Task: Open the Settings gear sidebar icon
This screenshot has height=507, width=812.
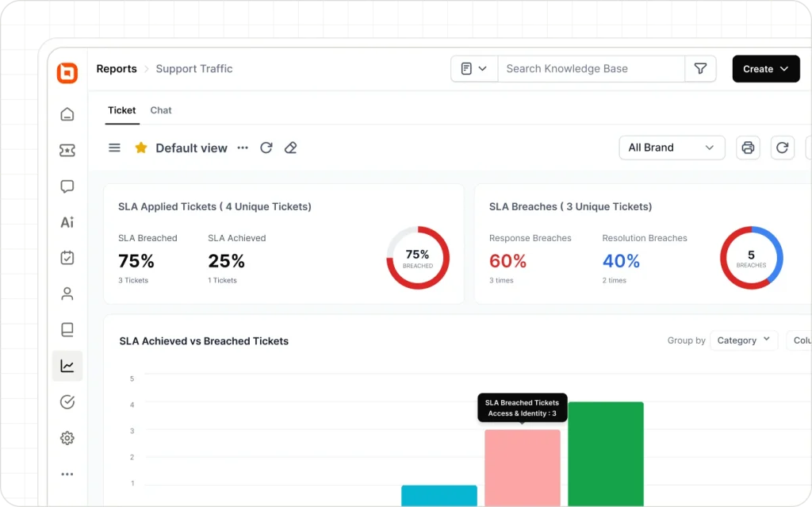Action: click(x=67, y=438)
